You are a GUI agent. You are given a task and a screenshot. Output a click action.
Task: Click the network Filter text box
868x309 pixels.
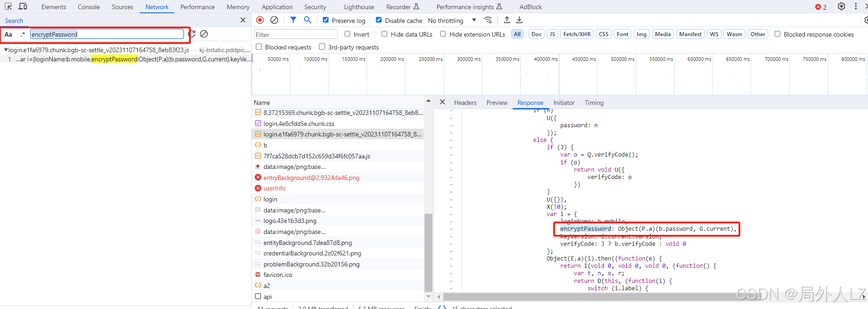coord(296,34)
